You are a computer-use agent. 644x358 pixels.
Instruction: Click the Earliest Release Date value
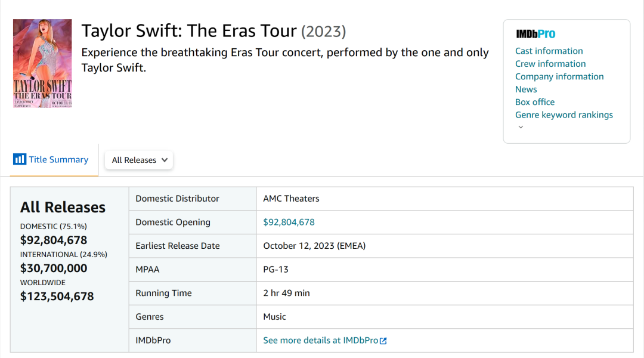point(314,246)
